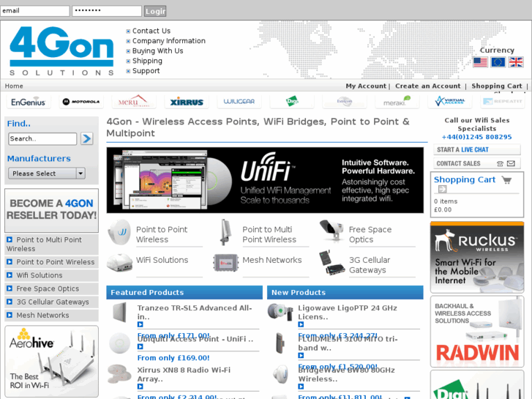Click the search arrow button
This screenshot has height=399, width=532.
coord(87,138)
